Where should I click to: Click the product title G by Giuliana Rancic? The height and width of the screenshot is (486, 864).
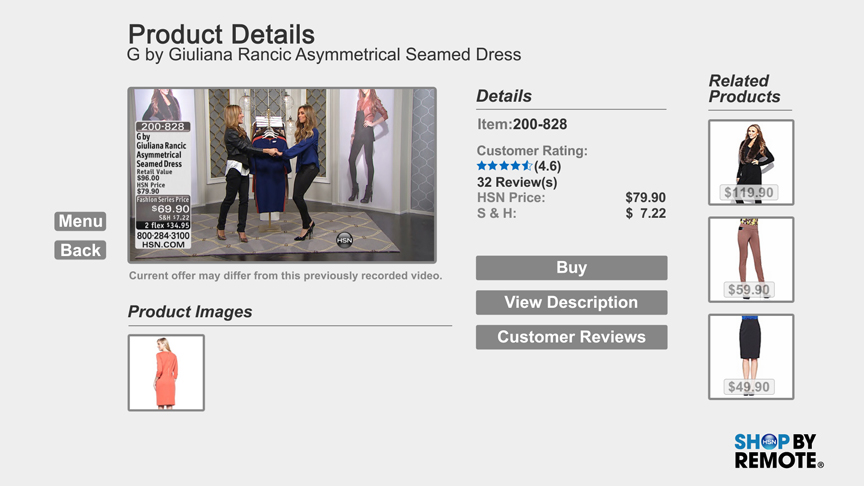(x=324, y=55)
